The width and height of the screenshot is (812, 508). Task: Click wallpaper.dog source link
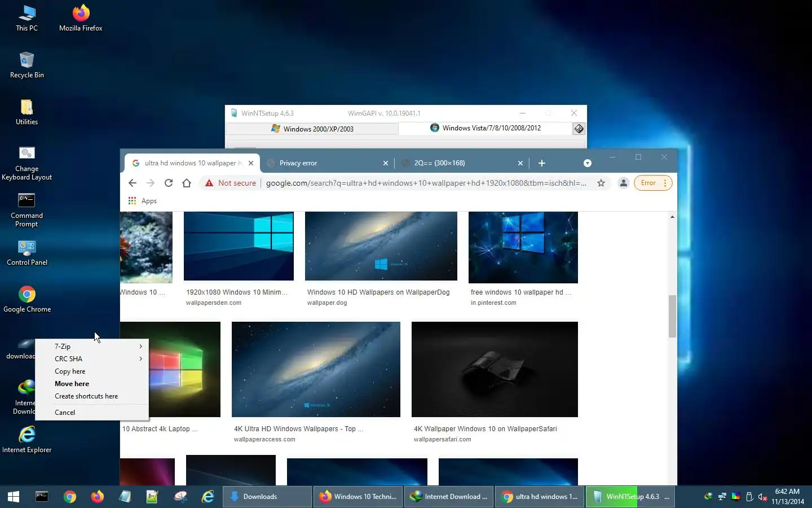[327, 303]
